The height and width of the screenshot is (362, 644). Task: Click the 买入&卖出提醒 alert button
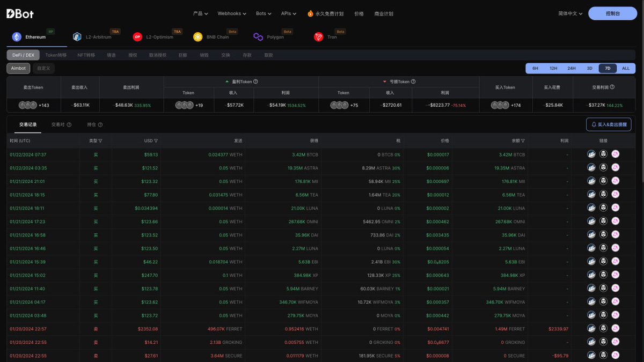point(609,124)
